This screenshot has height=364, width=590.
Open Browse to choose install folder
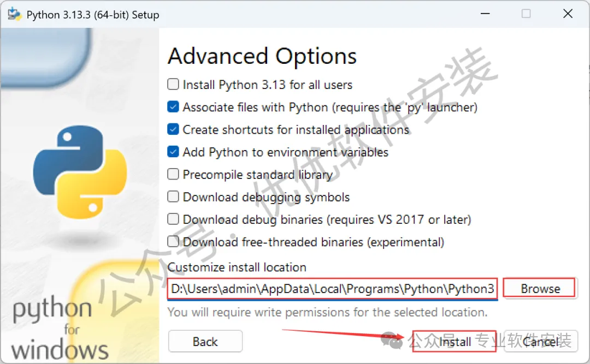click(x=540, y=289)
